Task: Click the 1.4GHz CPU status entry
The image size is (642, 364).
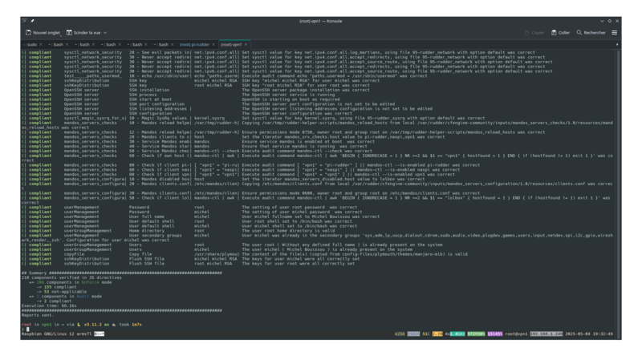Action: click(x=457, y=334)
